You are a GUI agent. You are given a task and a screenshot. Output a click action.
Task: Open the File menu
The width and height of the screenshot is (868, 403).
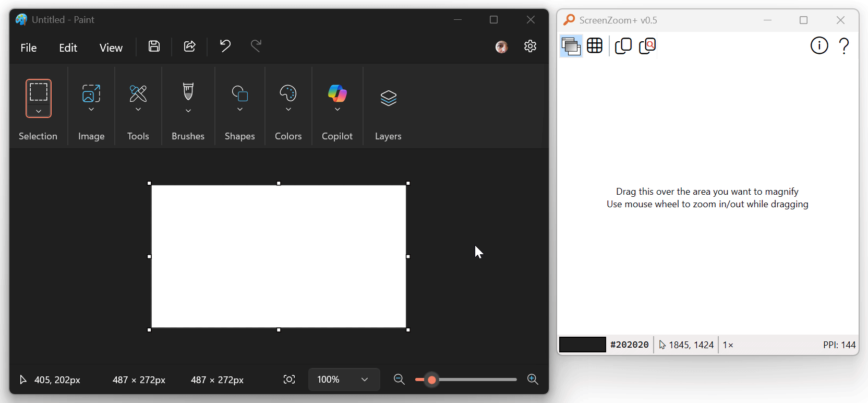click(x=29, y=48)
